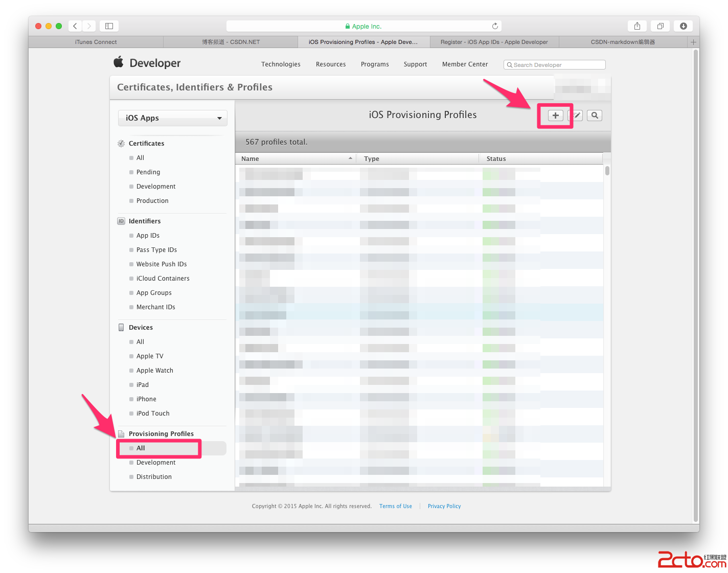Click the Developer home link
728x573 pixels.
[155, 63]
